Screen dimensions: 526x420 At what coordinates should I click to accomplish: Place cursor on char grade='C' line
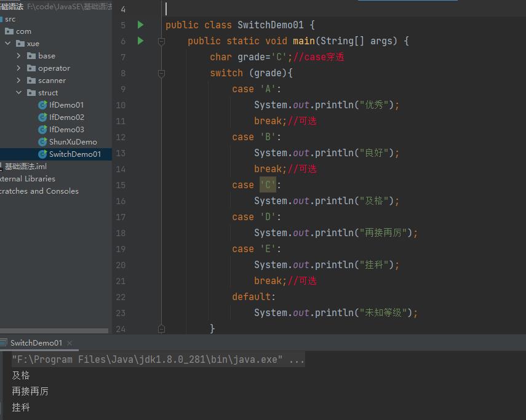[277, 57]
